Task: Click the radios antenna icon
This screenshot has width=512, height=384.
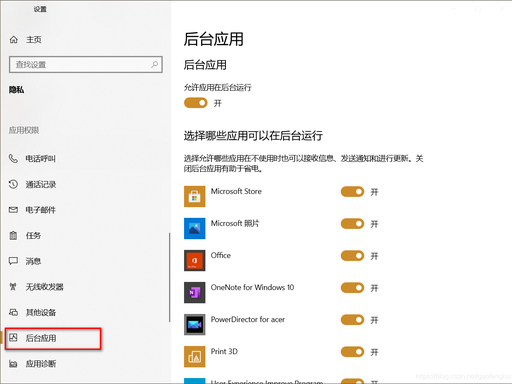Action: [13, 286]
